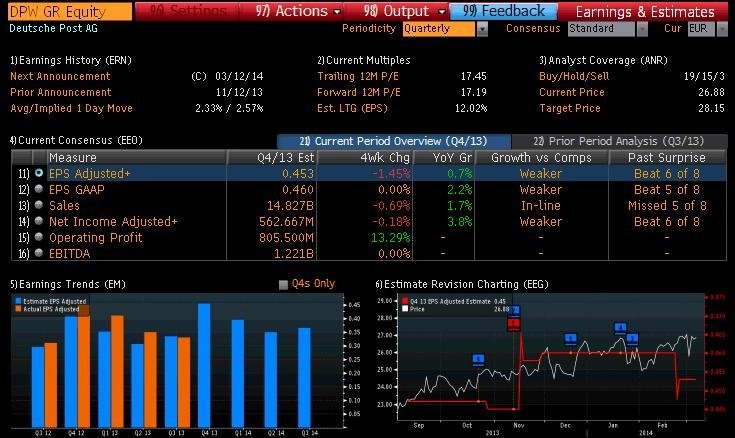The image size is (735, 438).
Task: Click the red event marker near November
Action: coord(514,323)
